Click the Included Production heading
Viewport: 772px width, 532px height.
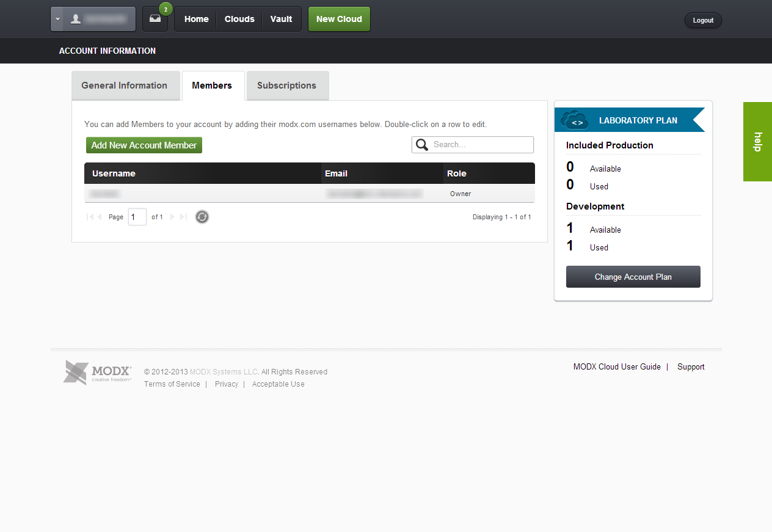(610, 145)
